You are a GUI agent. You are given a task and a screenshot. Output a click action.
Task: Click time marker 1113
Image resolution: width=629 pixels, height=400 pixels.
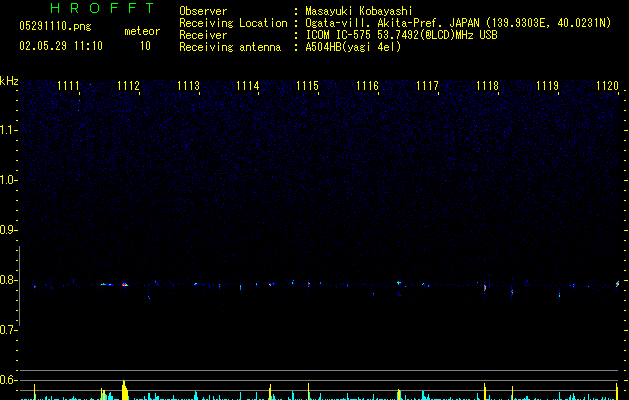tap(188, 86)
